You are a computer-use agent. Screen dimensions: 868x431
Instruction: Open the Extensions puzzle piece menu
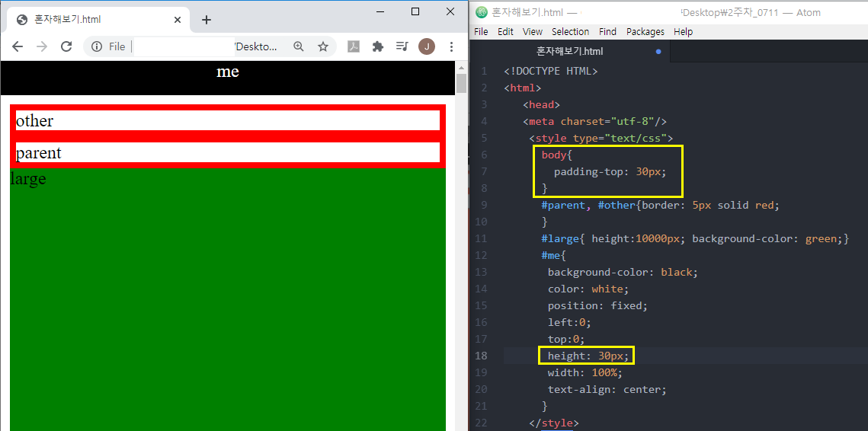(x=378, y=46)
